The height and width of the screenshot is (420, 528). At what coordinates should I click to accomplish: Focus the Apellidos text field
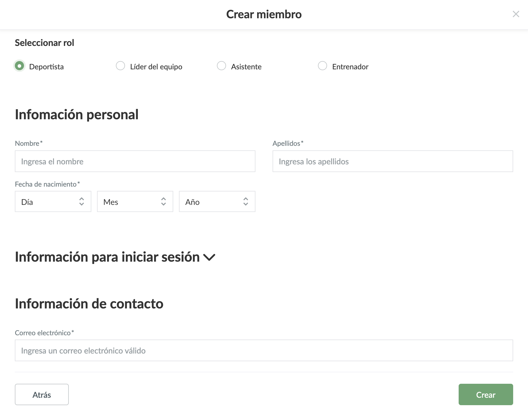tap(392, 161)
